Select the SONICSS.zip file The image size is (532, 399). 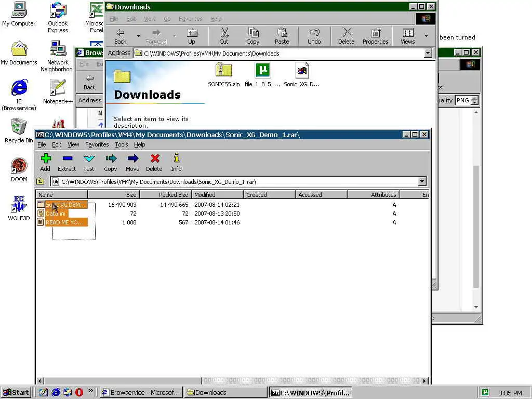pyautogui.click(x=223, y=75)
